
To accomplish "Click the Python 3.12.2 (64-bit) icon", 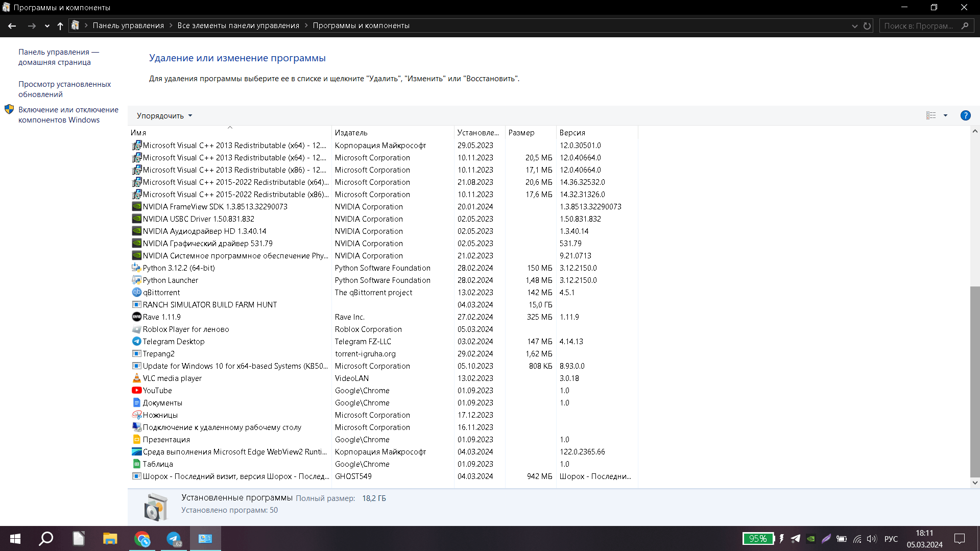I will (136, 268).
